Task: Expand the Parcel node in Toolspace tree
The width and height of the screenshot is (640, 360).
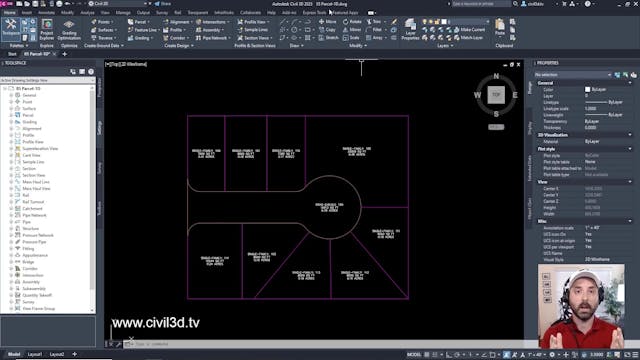Action: pos(11,115)
